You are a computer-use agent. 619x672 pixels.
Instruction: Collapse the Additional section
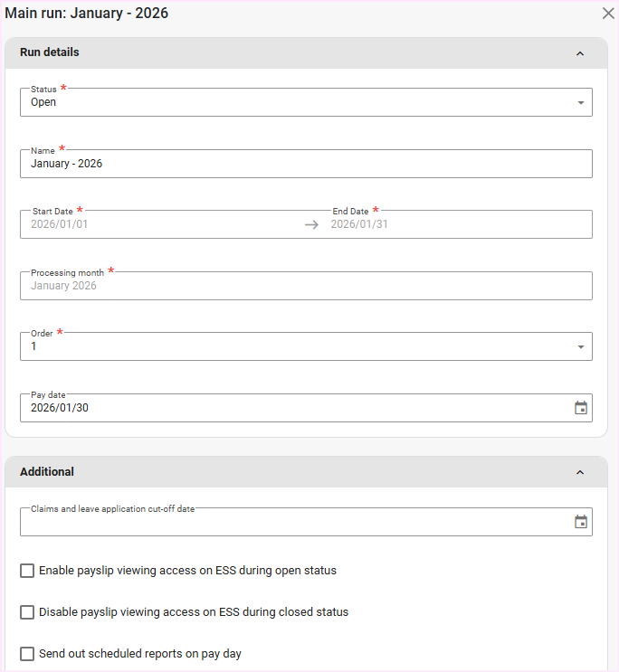click(x=580, y=472)
